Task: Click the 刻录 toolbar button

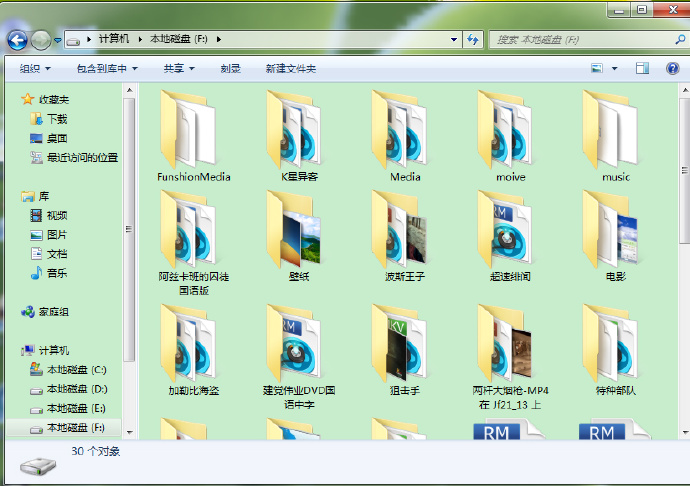Action: tap(231, 69)
